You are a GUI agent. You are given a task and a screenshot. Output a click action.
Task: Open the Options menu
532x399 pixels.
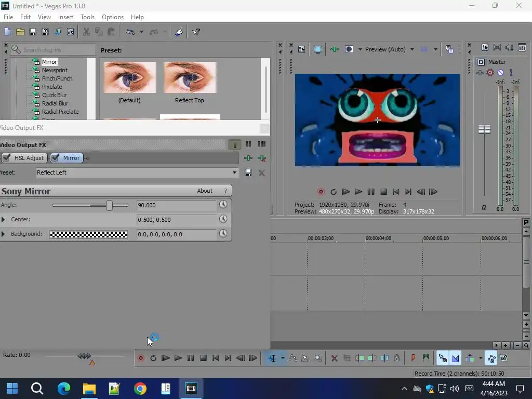click(x=113, y=17)
